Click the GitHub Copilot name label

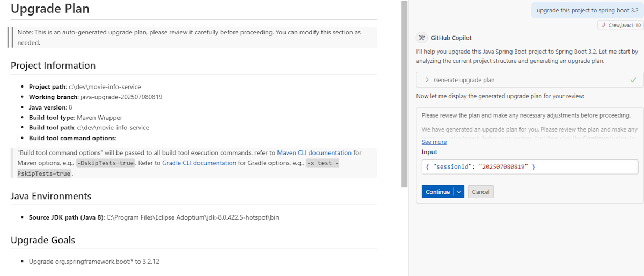451,38
